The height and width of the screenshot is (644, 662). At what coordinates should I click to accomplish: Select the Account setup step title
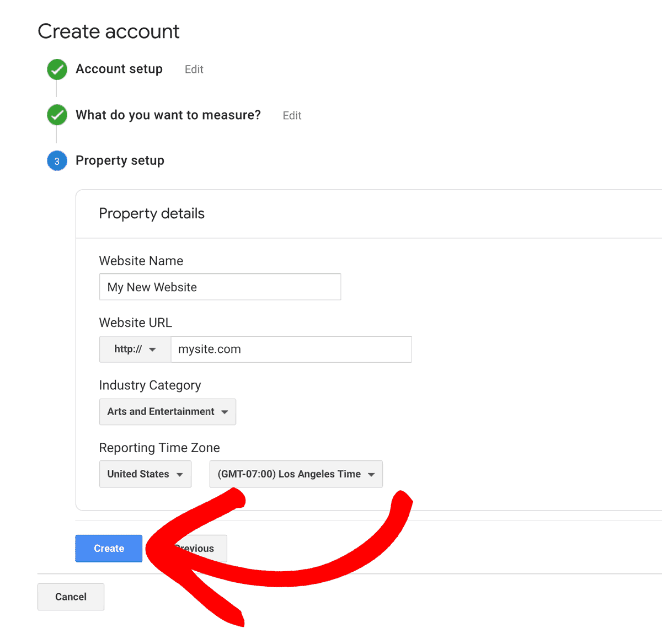(119, 69)
